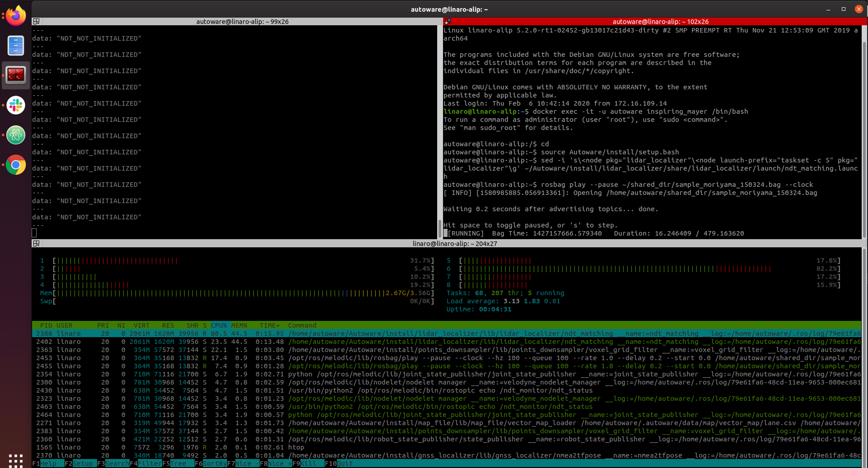868x468 pixels.
Task: Sort processes by the MEM% column header
Action: click(239, 325)
